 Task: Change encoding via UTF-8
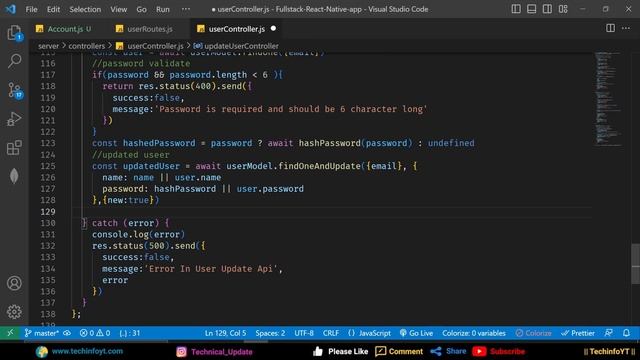(304, 333)
